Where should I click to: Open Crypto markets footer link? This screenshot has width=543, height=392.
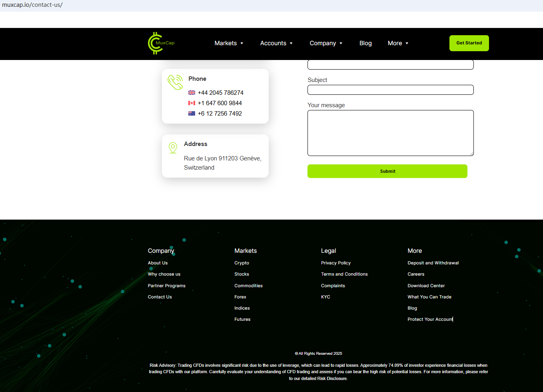coord(242,263)
